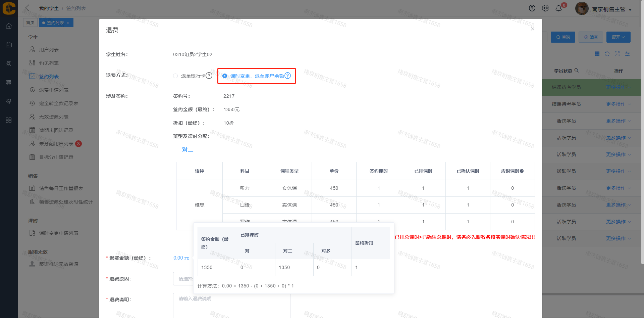Image resolution: width=644 pixels, height=318 pixels.
Task: Click help icon next to 退至银行卡
Action: 209,76
